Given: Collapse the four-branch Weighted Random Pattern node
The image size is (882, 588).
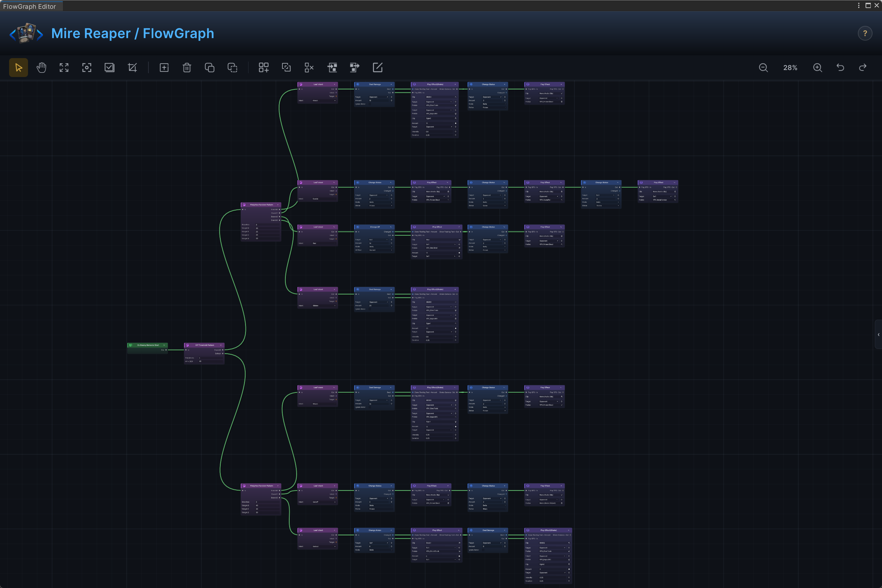Looking at the screenshot, I should click(278, 205).
